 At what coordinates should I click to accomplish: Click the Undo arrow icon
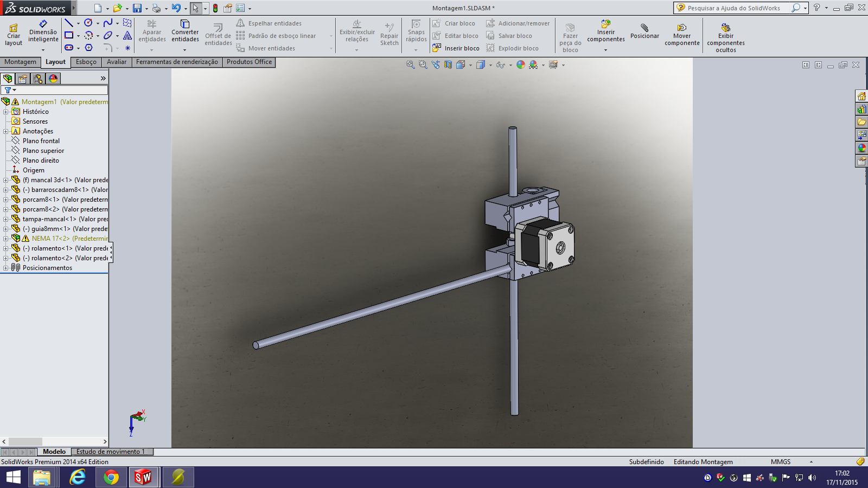(176, 8)
